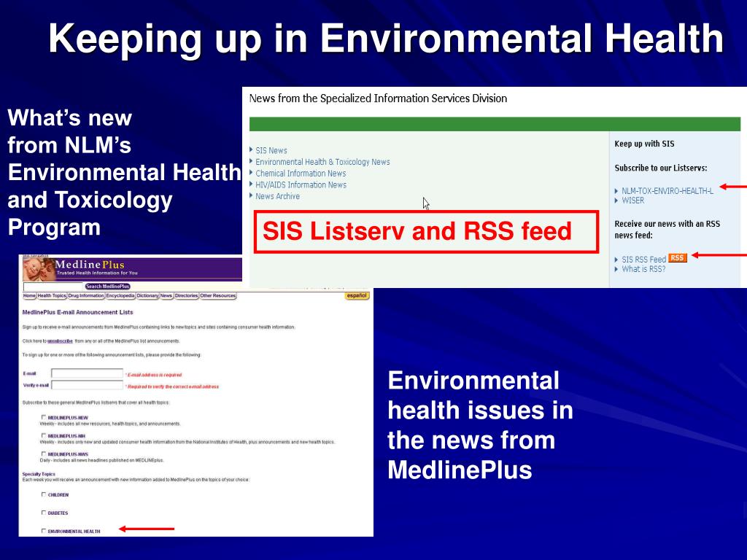This screenshot has width=747, height=560.
Task: Open the News tab in MedlinePlus
Action: 166,296
